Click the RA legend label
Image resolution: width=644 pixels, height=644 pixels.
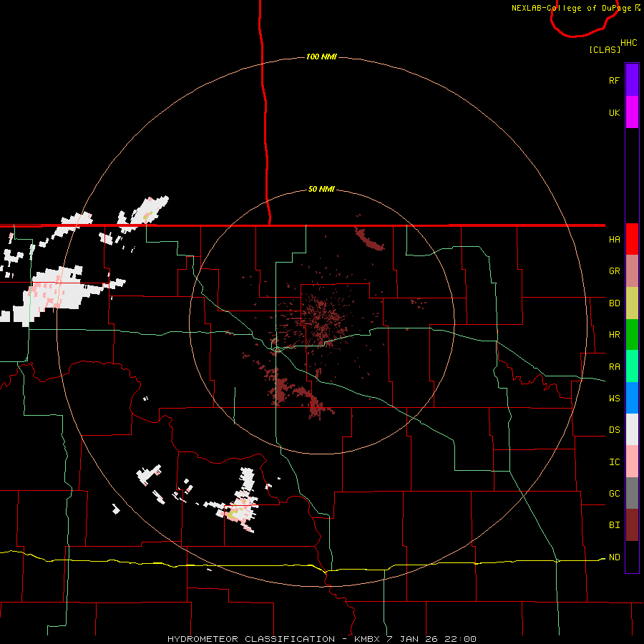point(614,367)
